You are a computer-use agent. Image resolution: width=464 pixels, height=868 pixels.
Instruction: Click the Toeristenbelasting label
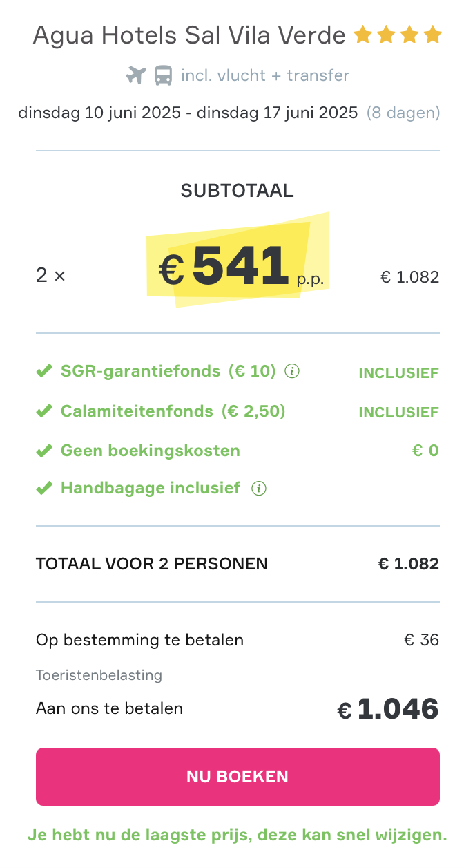pos(99,675)
